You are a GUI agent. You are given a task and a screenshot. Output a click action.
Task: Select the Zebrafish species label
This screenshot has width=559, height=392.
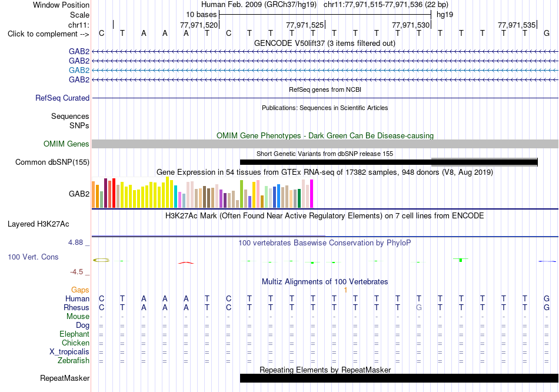point(74,361)
